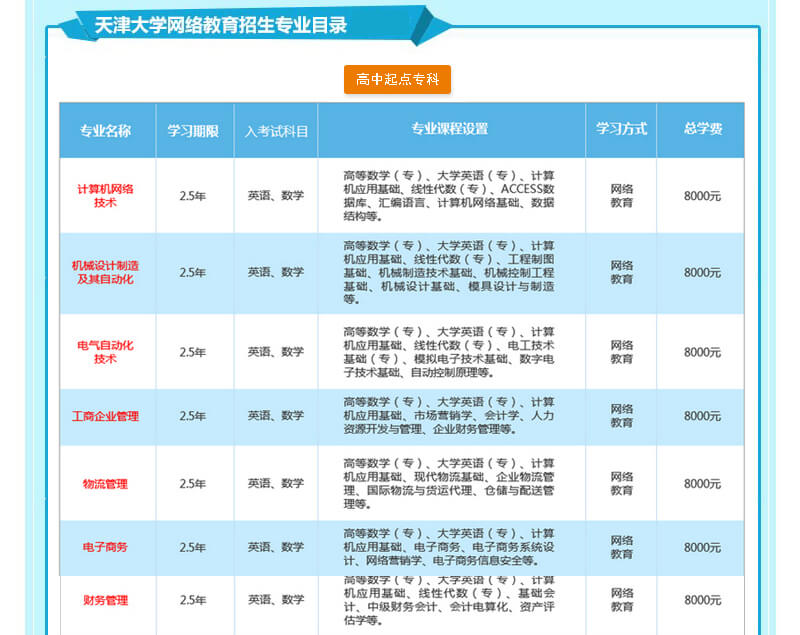Click the 天津大学网络教育招生专业目录 banner title
Image resolution: width=800 pixels, height=635 pixels.
tap(220, 25)
